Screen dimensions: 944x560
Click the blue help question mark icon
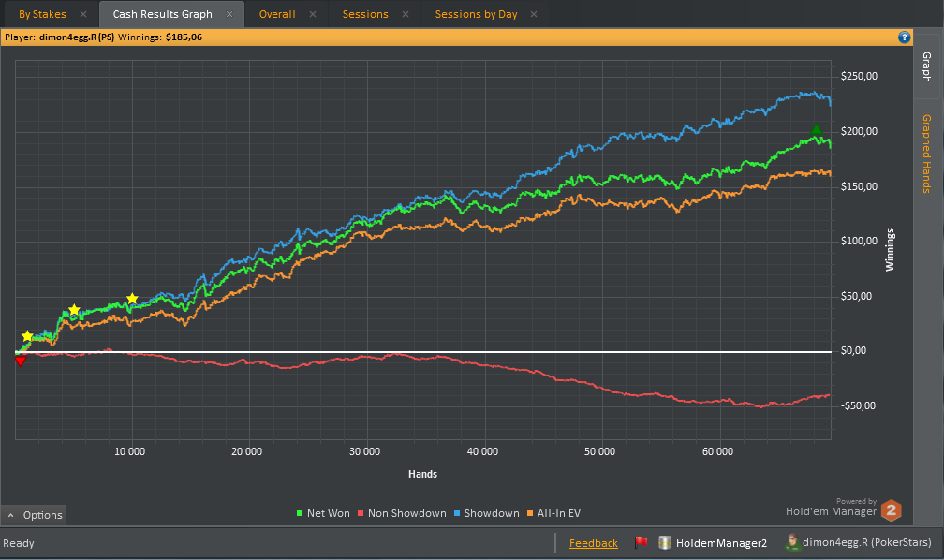tap(904, 37)
